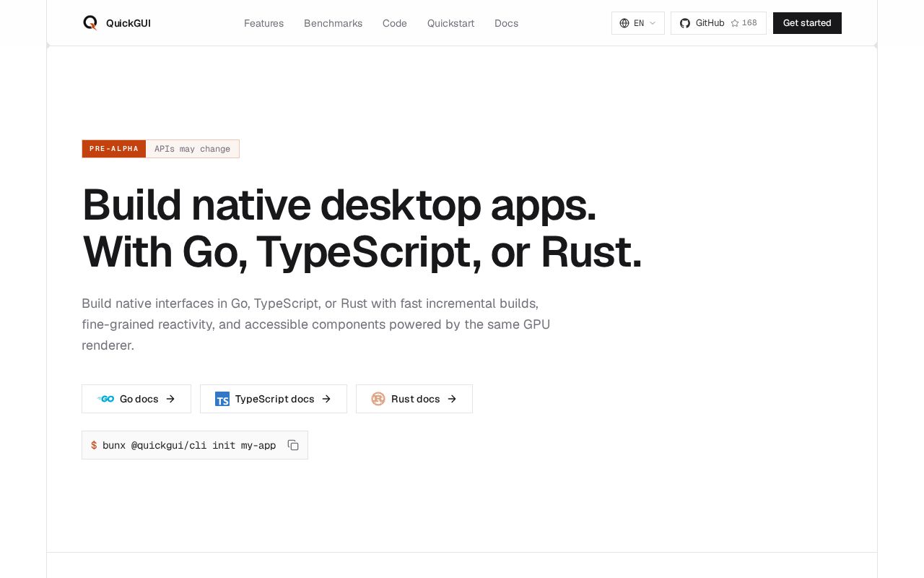
Task: Click the QuickGUI logo icon
Action: coord(90,23)
